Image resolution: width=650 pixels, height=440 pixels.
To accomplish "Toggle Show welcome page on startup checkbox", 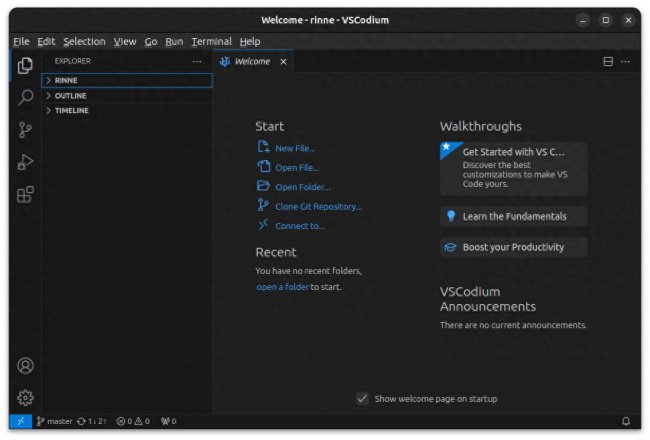I will click(x=362, y=399).
